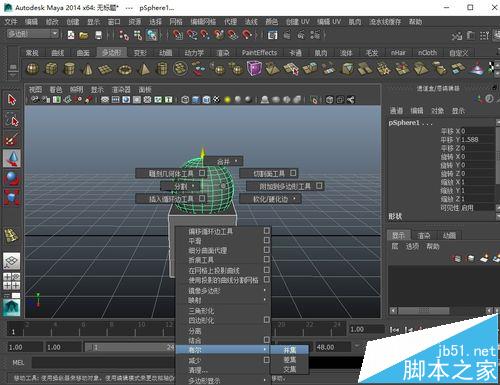Click the layer editor horizontal scrollbar
Screen dimensions: 500x385
424,311
